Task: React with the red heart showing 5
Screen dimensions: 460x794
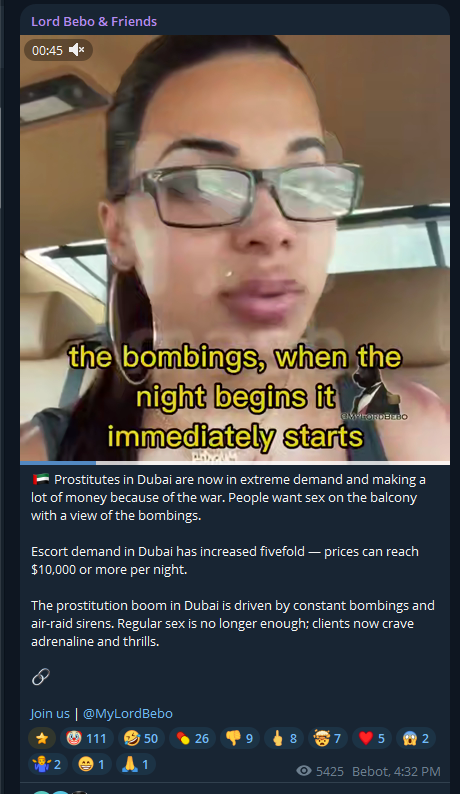Action: click(x=372, y=738)
